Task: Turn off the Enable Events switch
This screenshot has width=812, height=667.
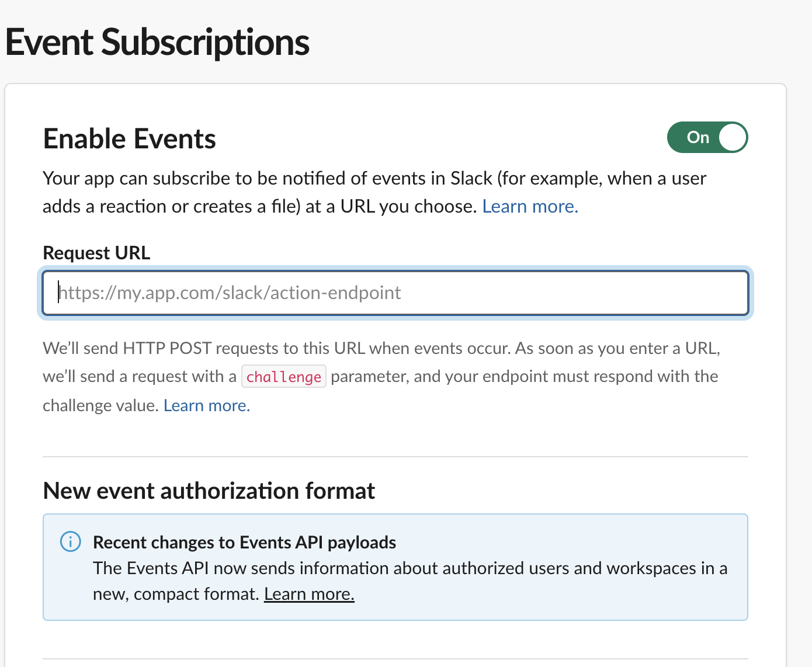Action: tap(707, 137)
